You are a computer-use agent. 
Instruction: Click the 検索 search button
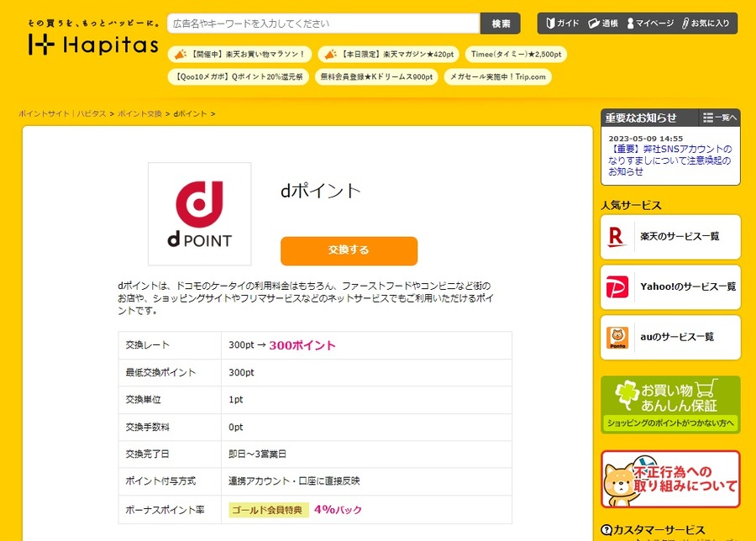point(501,24)
